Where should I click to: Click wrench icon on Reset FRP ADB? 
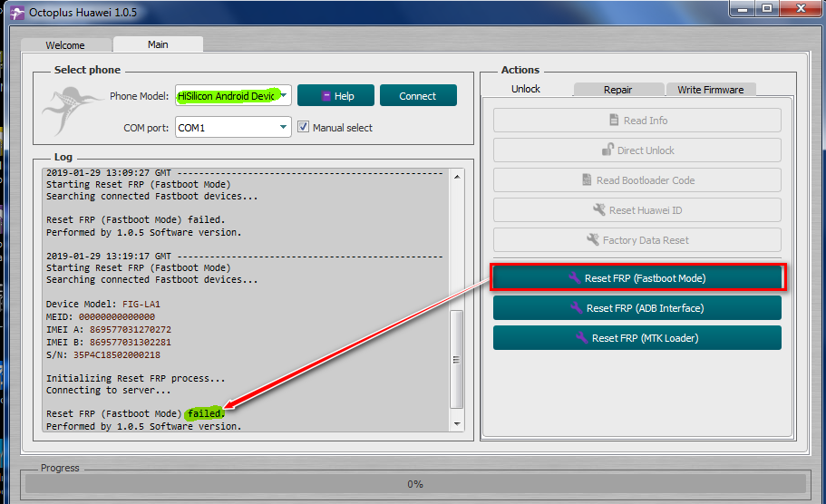[577, 307]
